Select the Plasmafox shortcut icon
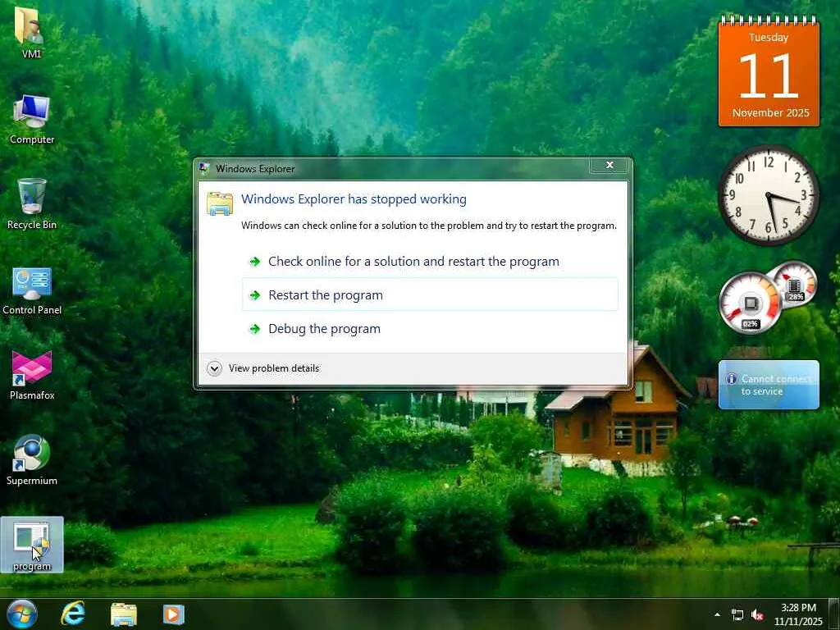840x630 pixels. (32, 375)
